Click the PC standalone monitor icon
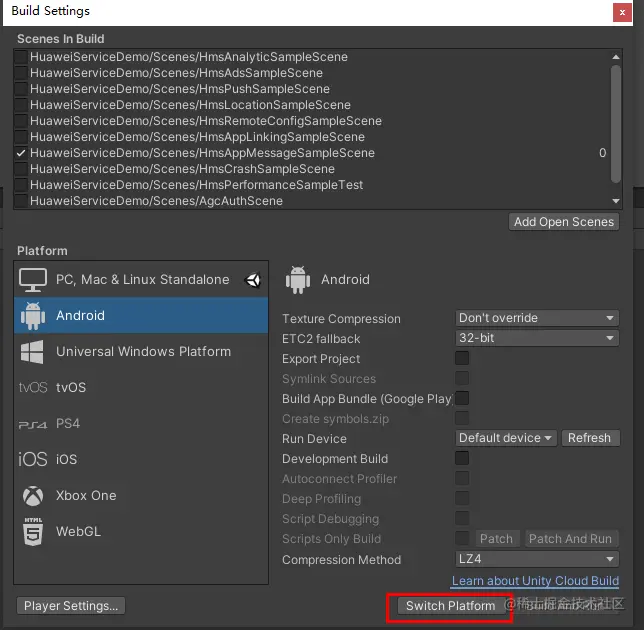 point(33,280)
